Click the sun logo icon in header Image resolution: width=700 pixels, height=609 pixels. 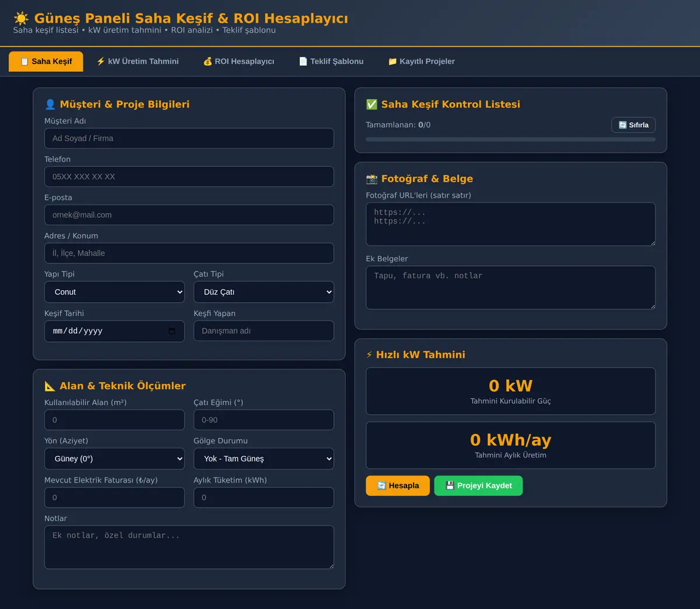[21, 19]
